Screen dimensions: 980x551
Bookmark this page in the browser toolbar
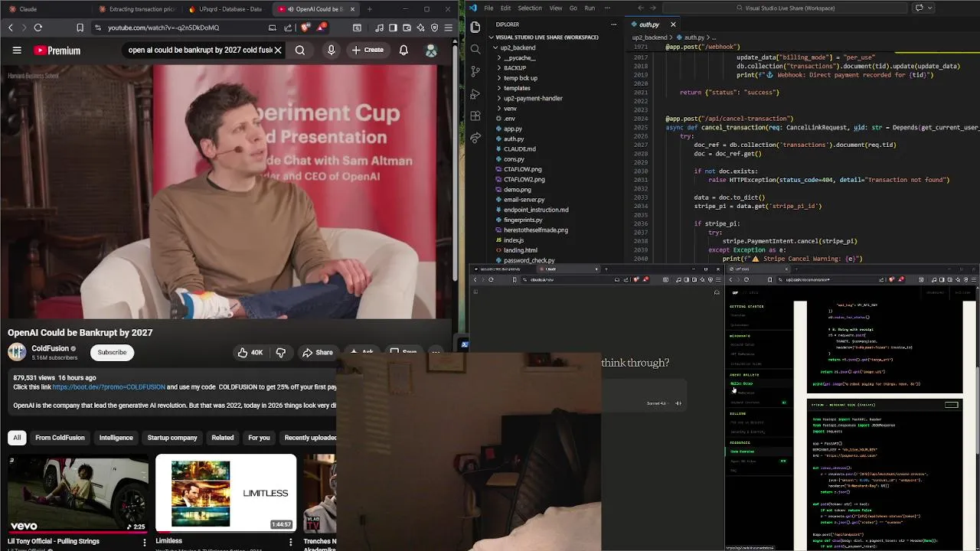click(x=80, y=28)
